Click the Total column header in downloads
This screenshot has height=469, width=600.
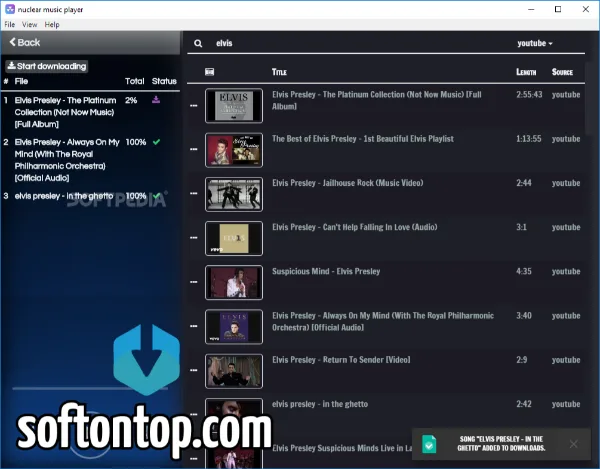click(x=135, y=81)
